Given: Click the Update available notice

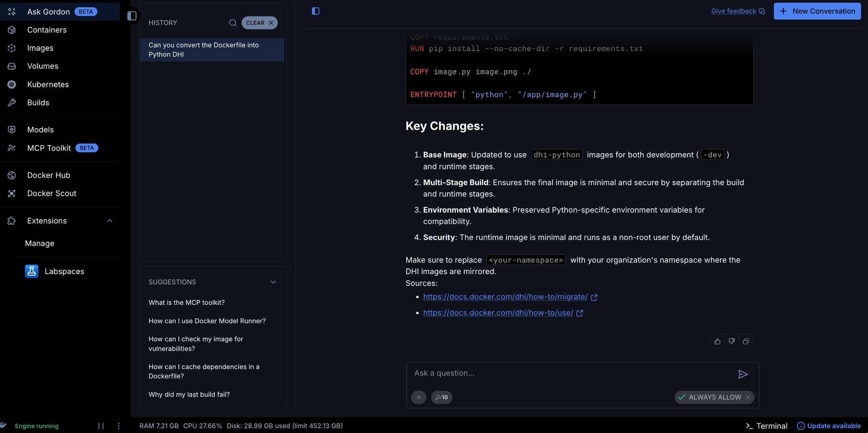Looking at the screenshot, I should tap(829, 426).
